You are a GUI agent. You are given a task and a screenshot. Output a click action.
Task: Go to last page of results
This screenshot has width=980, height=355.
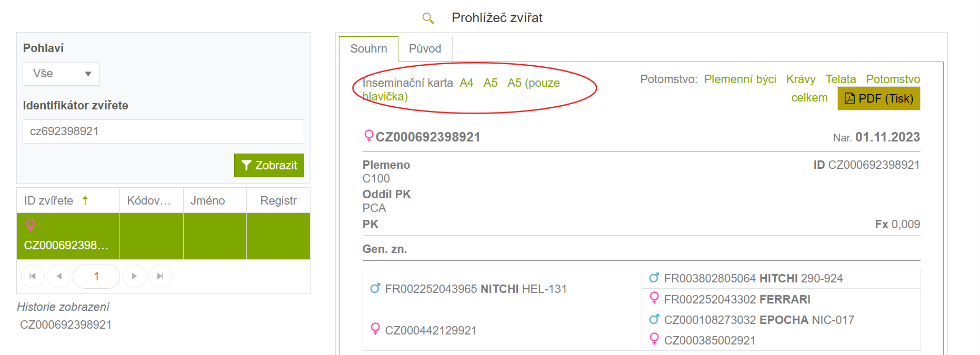pos(161,276)
